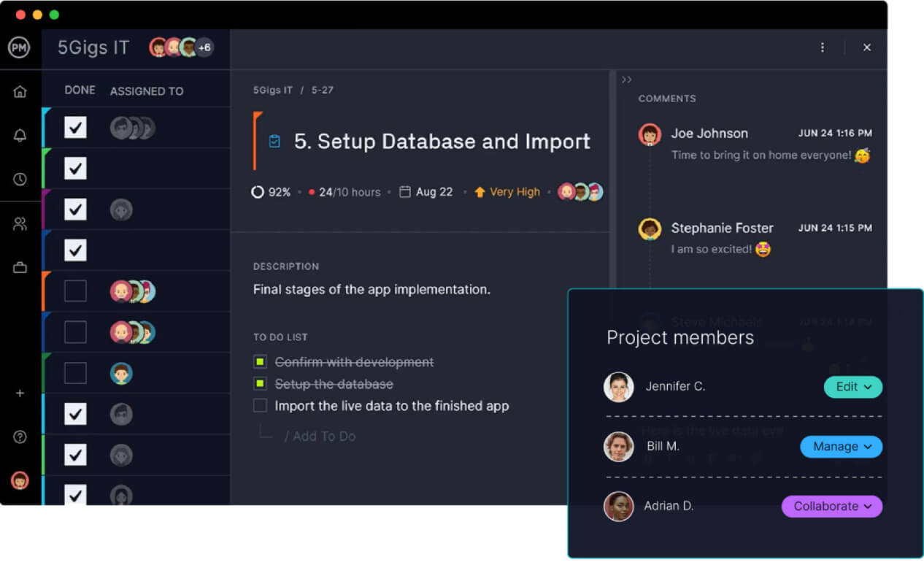Check the single-avatar green row checkbox
This screenshot has width=924, height=584.
(75, 373)
